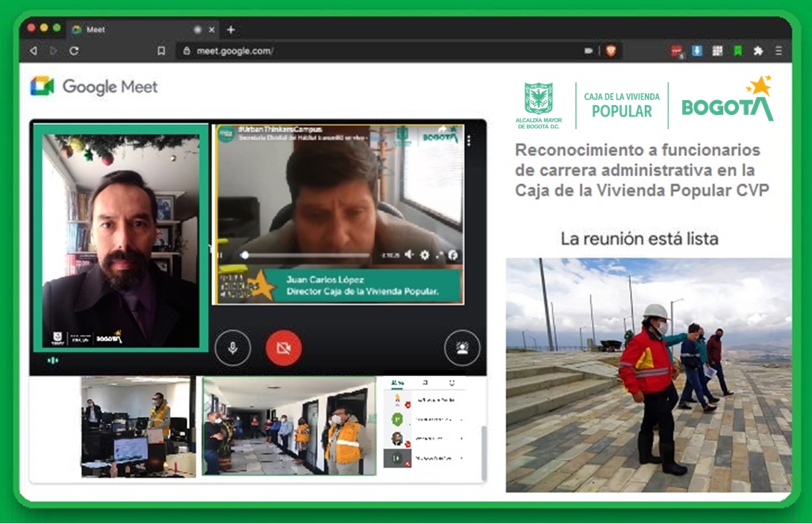Click the Caja de la Vivienda Popular logo
The width and height of the screenshot is (812, 524).
622,105
